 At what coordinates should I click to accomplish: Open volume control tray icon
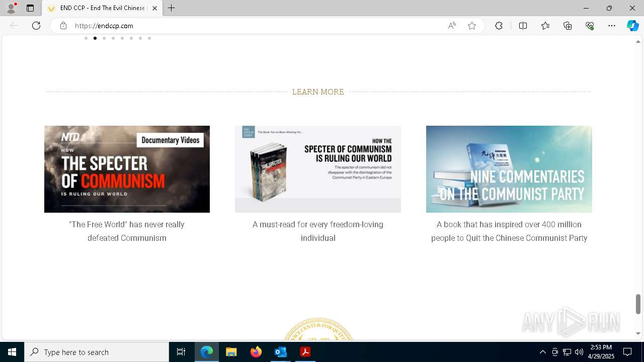coord(579,352)
